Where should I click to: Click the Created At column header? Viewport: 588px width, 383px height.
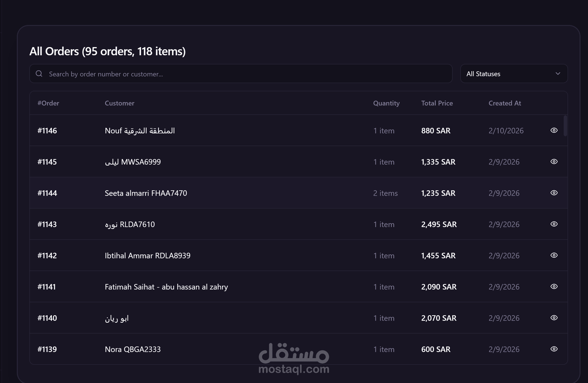(505, 103)
